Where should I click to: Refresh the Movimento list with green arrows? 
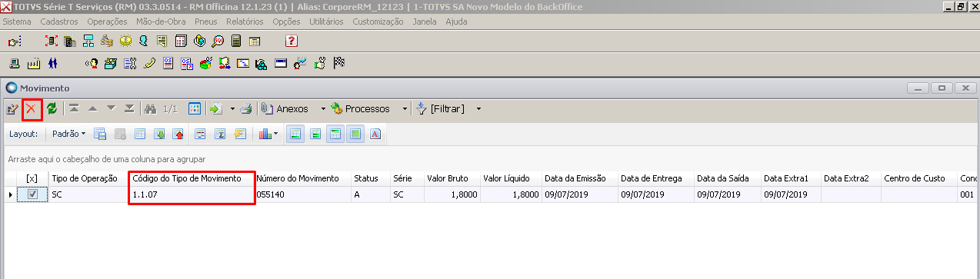[52, 108]
